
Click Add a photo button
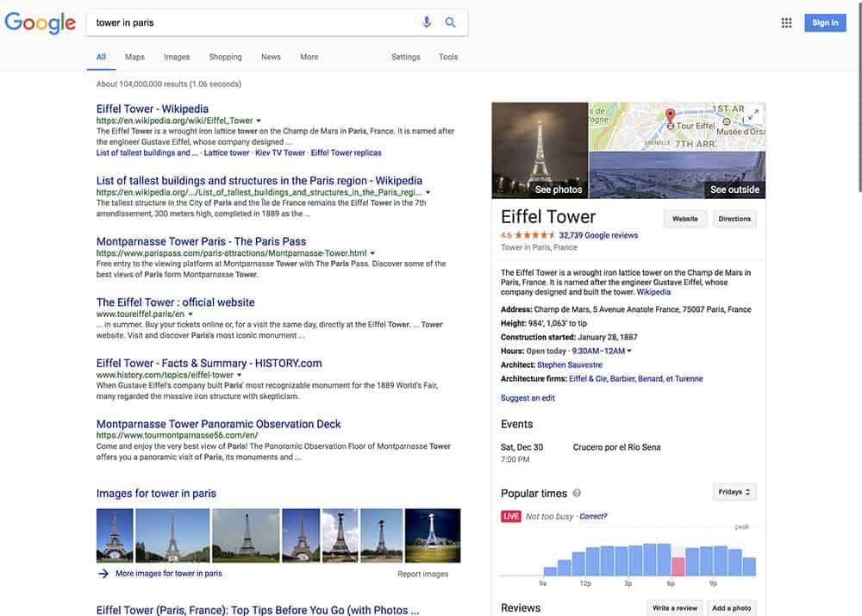click(x=732, y=607)
